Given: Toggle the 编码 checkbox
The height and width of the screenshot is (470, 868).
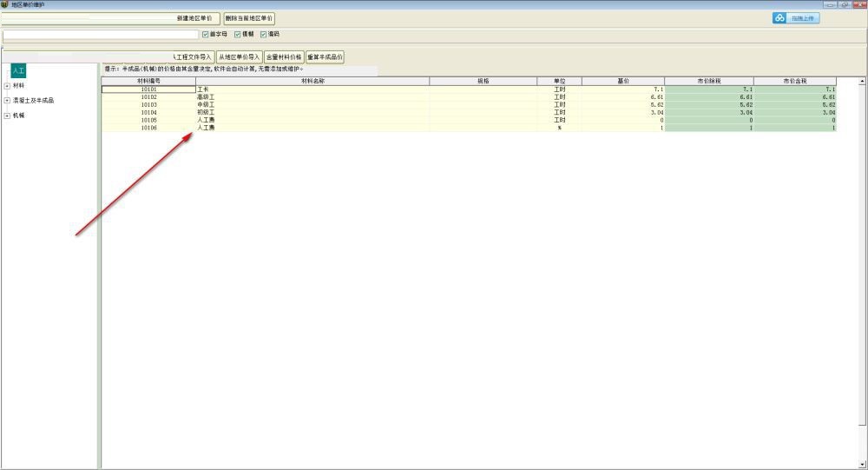Looking at the screenshot, I should click(x=263, y=35).
